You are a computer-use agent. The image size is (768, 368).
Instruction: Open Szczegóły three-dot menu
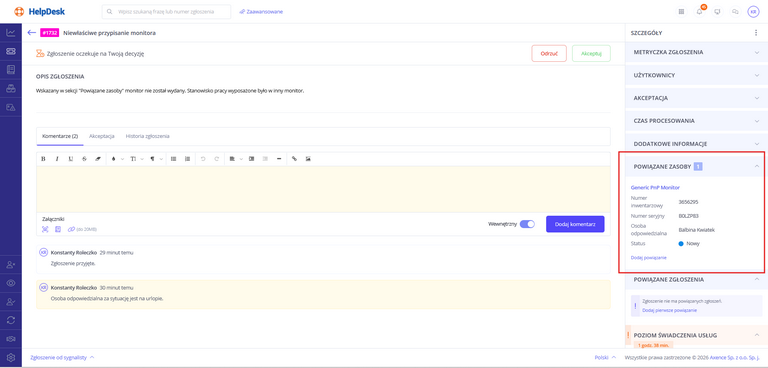[756, 33]
